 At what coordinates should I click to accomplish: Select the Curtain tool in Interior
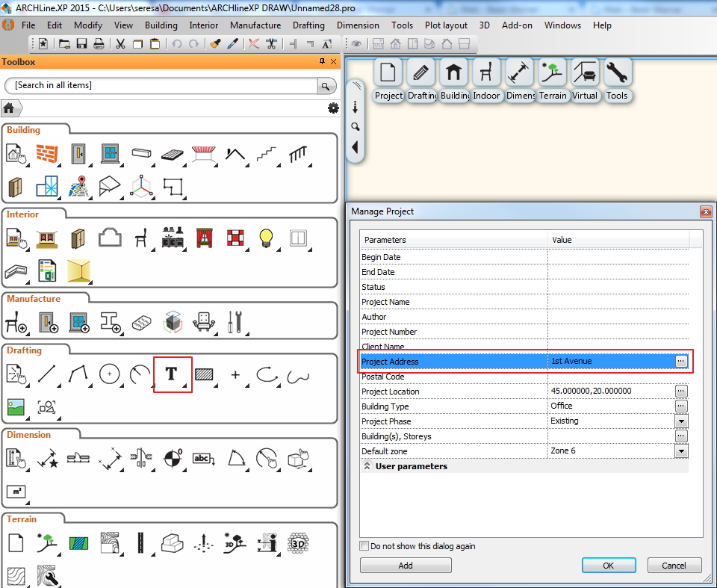click(x=204, y=238)
